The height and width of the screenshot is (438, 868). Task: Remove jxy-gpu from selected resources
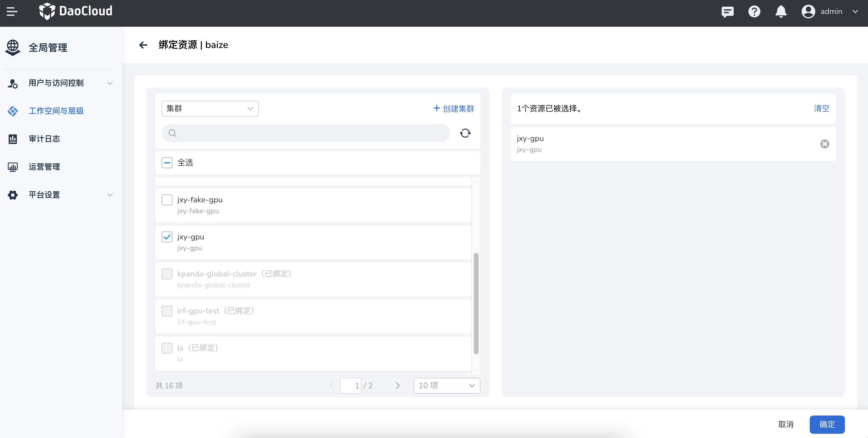pos(825,144)
